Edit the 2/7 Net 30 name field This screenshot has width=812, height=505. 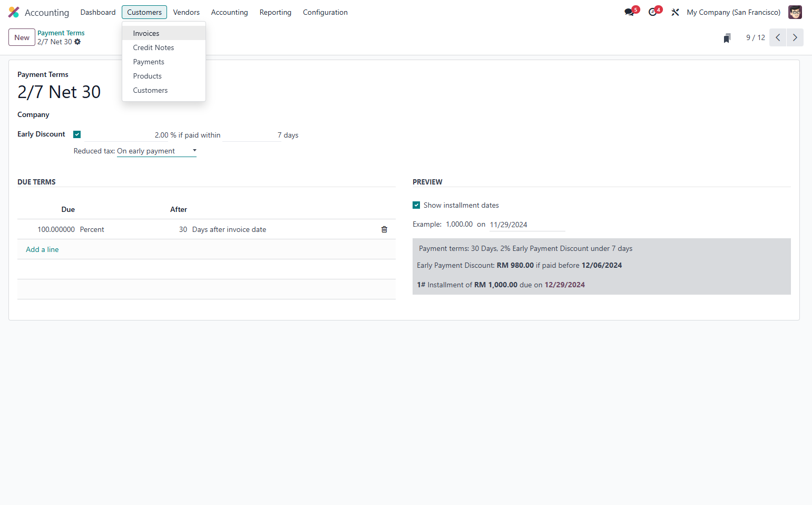59,92
